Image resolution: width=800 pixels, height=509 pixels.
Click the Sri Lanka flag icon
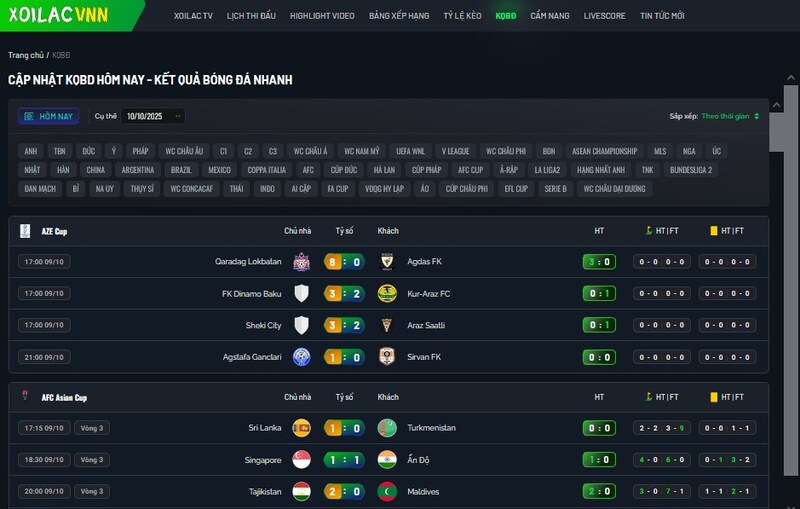[301, 428]
